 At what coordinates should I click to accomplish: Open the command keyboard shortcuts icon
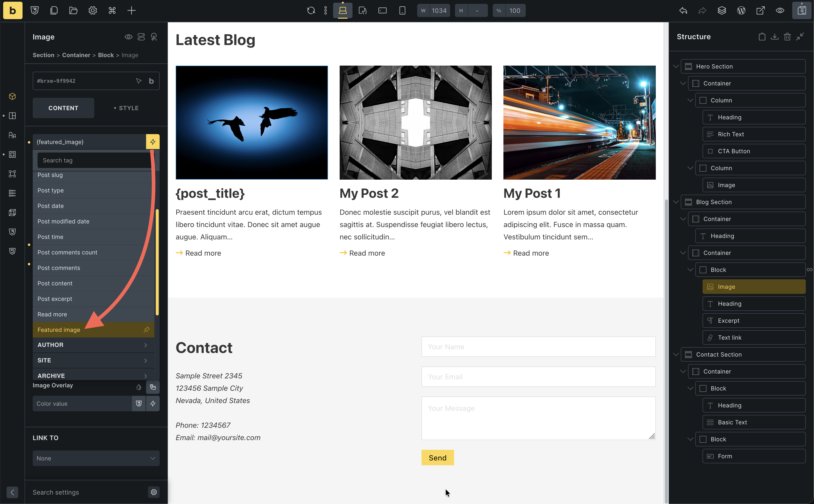point(112,11)
